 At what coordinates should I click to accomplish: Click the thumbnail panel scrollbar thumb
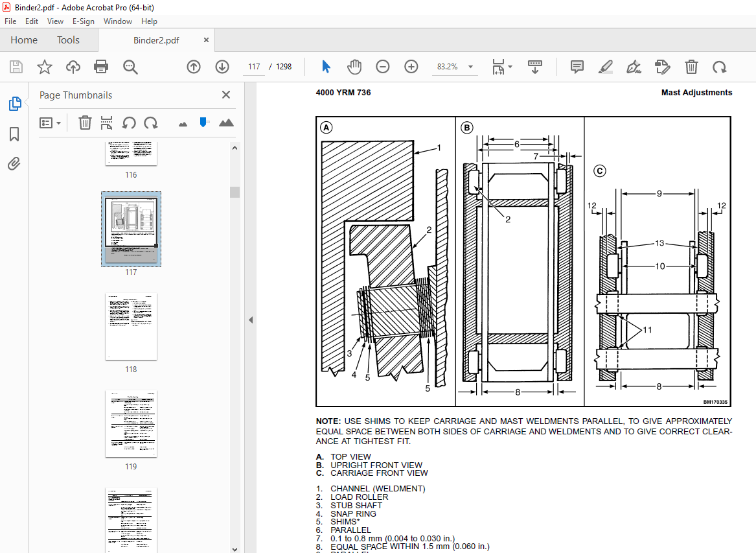[235, 192]
